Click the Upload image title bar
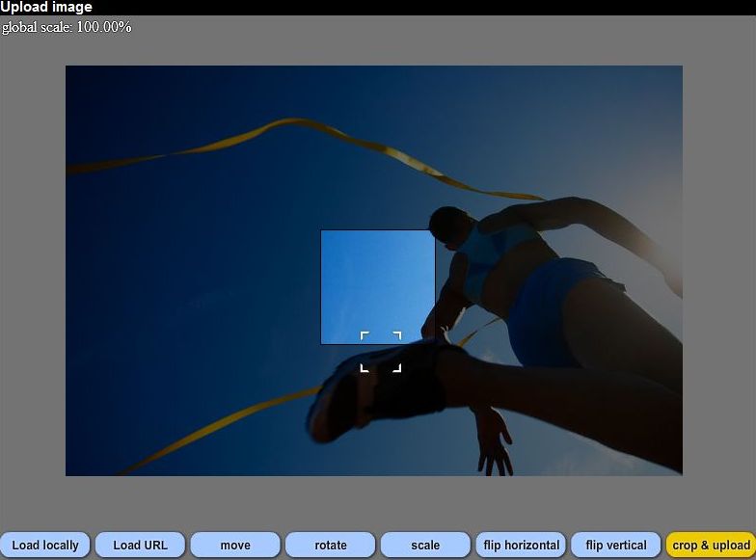Viewport: 756px width, 560px height. click(46, 8)
